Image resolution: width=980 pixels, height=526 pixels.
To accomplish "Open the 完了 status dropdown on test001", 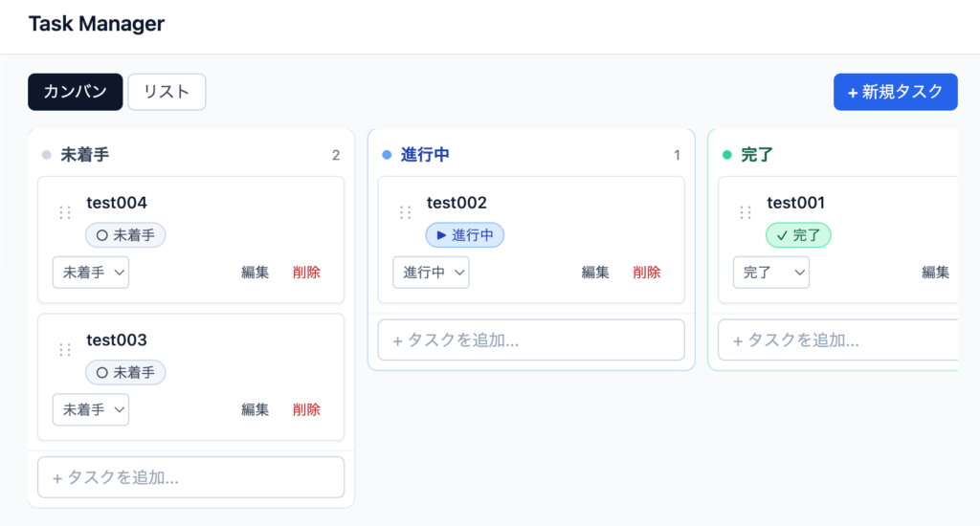I will tap(771, 273).
